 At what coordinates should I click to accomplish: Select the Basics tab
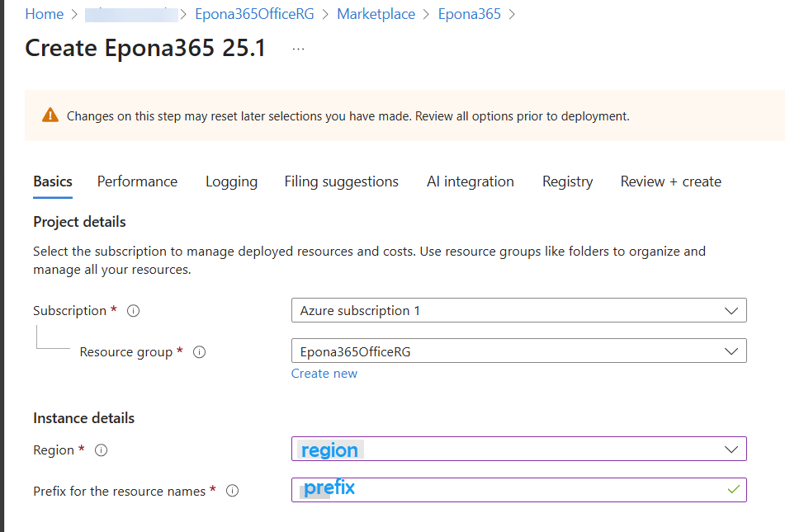53,181
